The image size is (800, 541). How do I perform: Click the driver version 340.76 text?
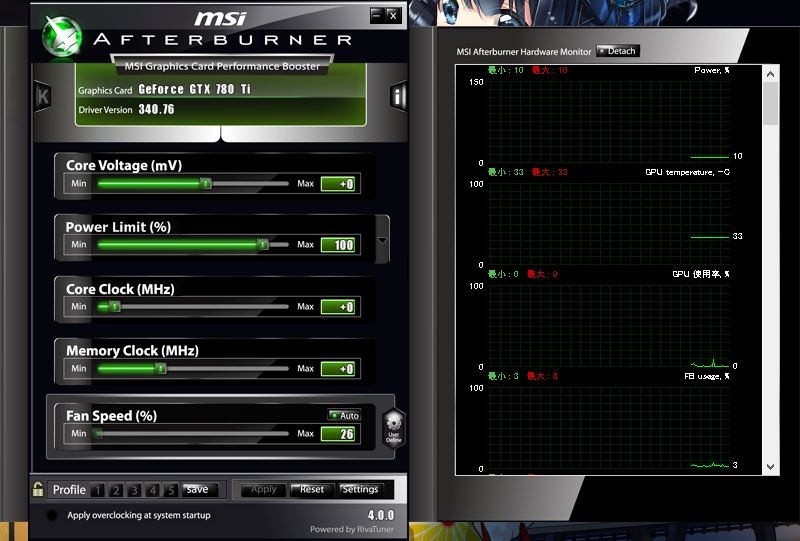156,109
